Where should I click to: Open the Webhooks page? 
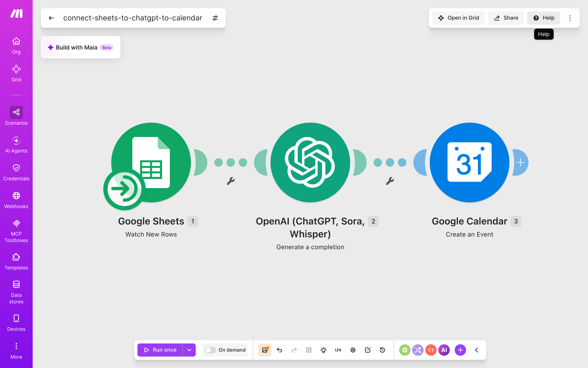tap(16, 200)
